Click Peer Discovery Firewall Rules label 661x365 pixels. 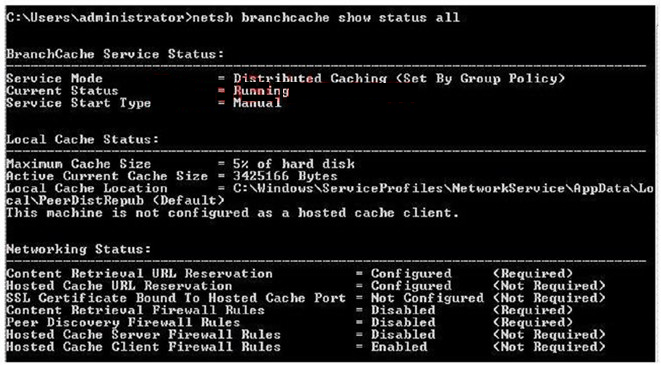click(123, 323)
